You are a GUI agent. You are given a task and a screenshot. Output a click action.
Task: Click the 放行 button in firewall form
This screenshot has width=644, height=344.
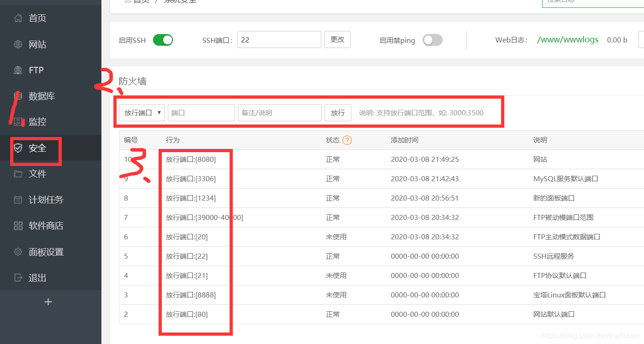tap(338, 113)
